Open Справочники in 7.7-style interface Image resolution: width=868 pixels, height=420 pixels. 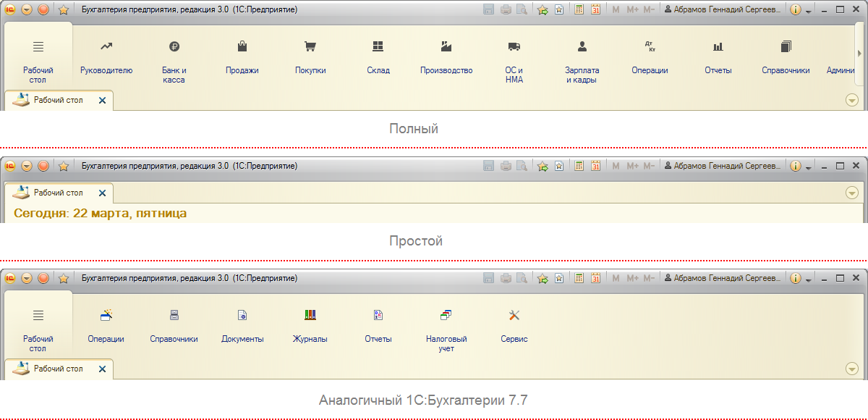tap(174, 326)
